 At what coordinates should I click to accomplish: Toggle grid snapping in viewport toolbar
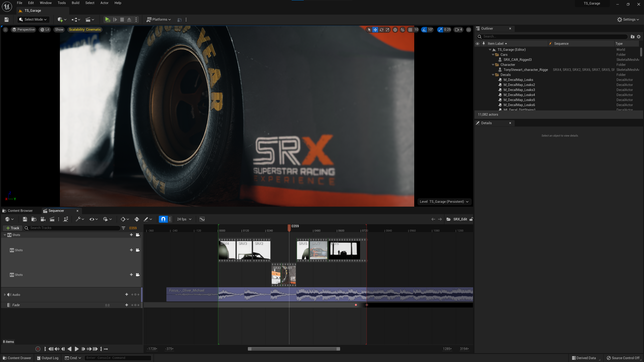coord(410,30)
